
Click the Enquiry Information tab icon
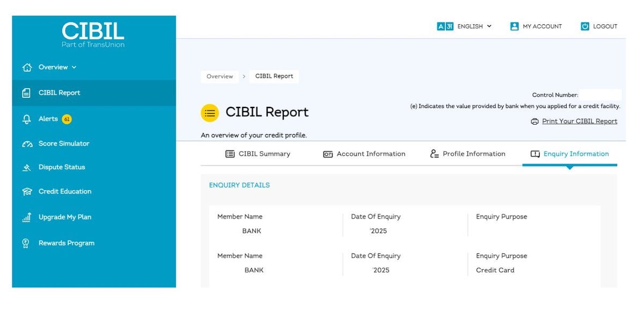point(535,154)
